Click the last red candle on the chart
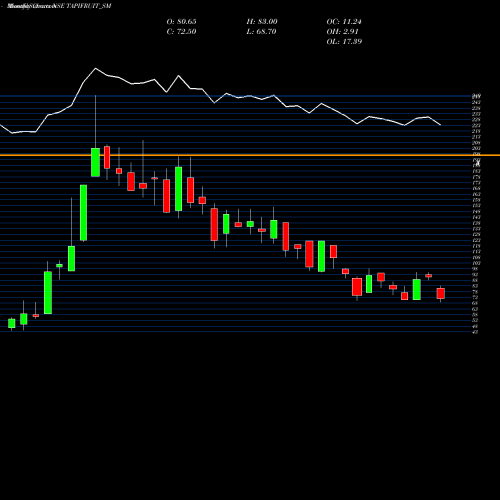The width and height of the screenshot is (500, 500). point(441,293)
